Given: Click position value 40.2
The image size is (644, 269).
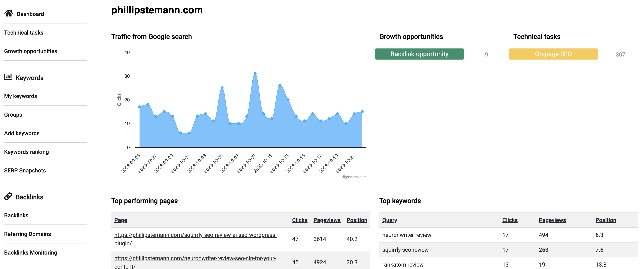Looking at the screenshot, I should coord(352,239).
